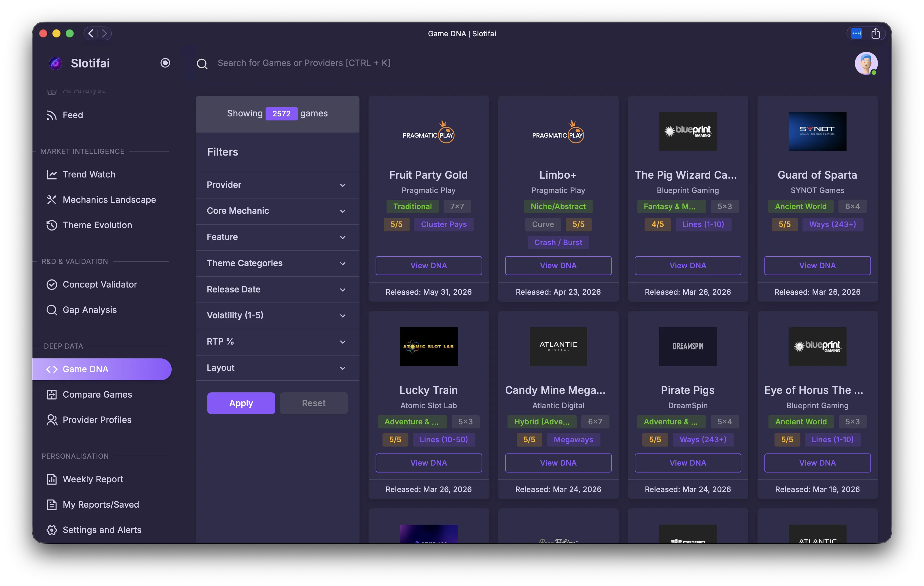Click the Theme Evolution history icon
The width and height of the screenshot is (924, 586).
point(52,225)
